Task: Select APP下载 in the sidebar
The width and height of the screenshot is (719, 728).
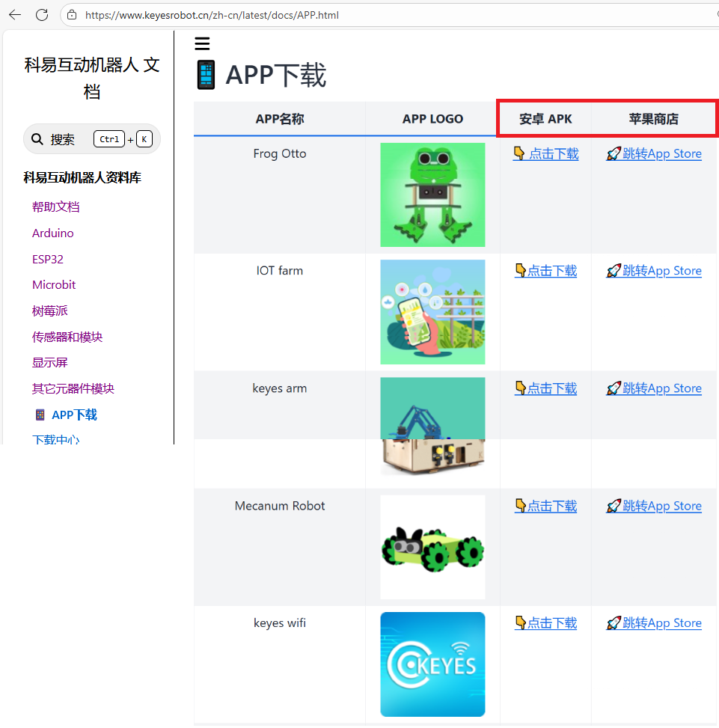Action: click(x=74, y=415)
